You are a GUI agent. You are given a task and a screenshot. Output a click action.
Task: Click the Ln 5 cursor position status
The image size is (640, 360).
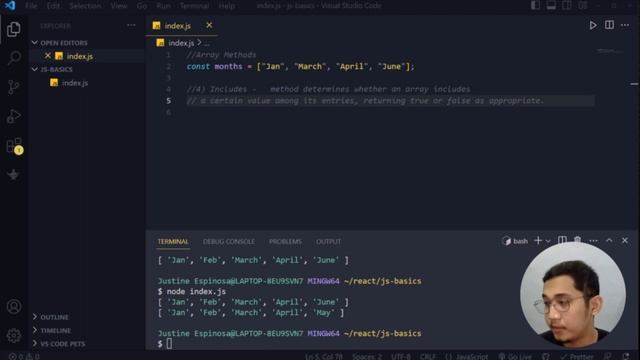(x=324, y=356)
